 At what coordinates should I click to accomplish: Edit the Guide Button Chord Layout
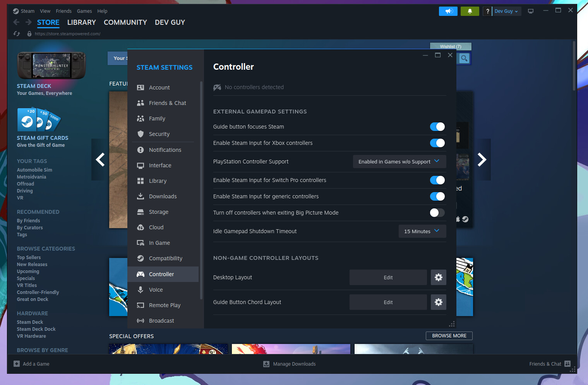point(388,302)
